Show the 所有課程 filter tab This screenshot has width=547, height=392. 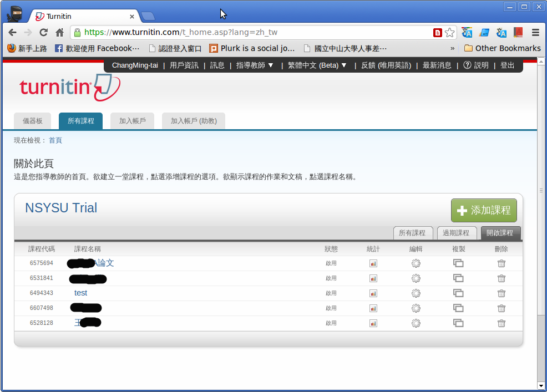[x=413, y=233]
